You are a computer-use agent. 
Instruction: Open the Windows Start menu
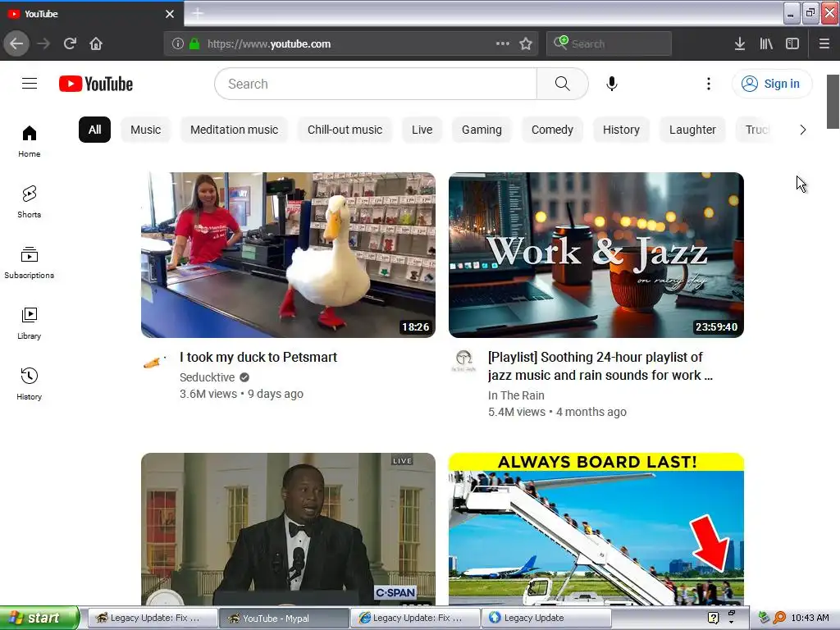(x=39, y=618)
